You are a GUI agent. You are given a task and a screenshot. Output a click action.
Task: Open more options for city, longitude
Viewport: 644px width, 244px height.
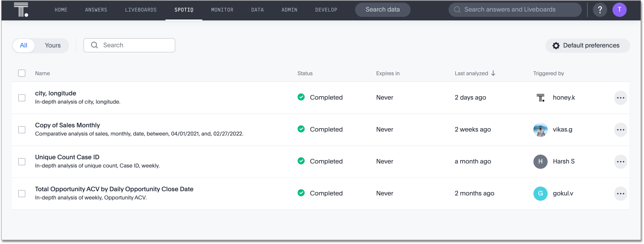point(620,98)
